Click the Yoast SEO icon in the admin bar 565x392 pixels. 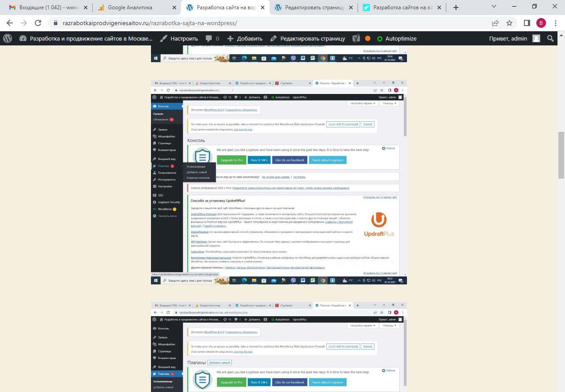click(356, 38)
